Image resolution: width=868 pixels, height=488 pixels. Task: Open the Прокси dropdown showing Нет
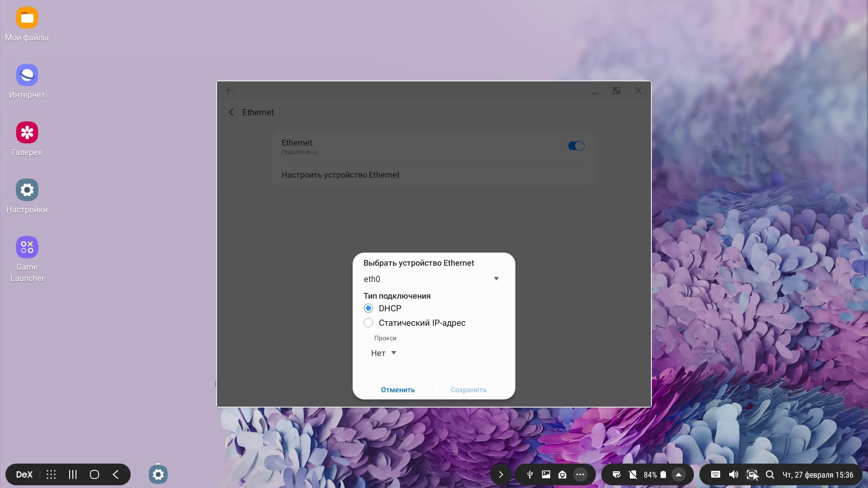pos(383,353)
